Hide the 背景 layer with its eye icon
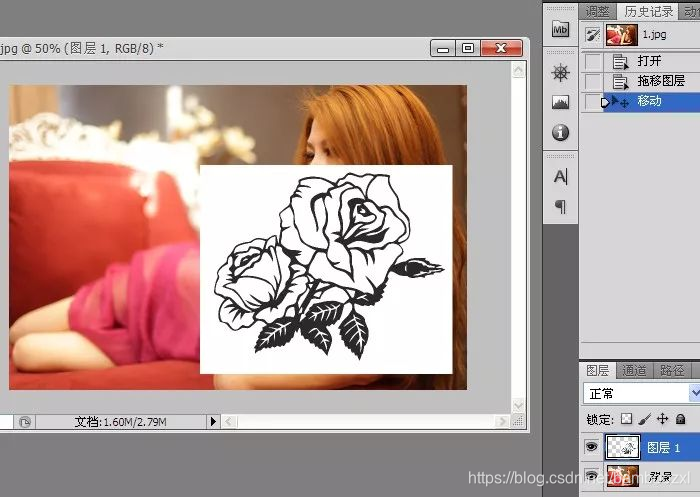The width and height of the screenshot is (700, 497). [x=592, y=475]
